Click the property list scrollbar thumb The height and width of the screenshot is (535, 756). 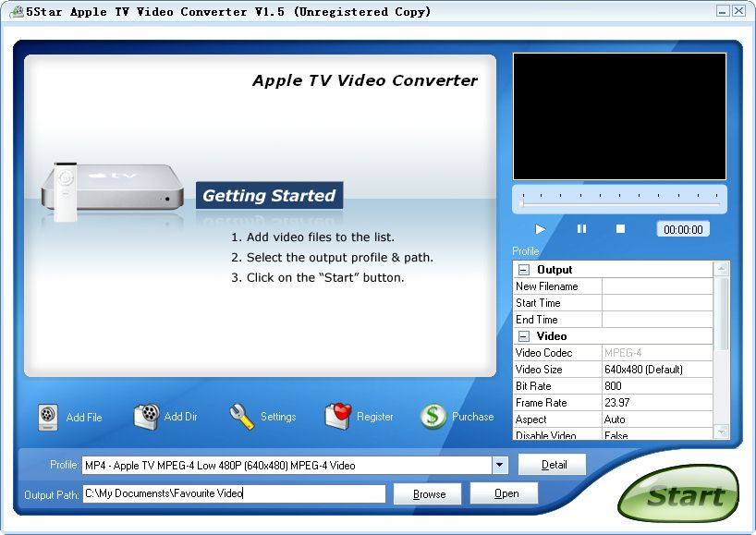(721, 313)
